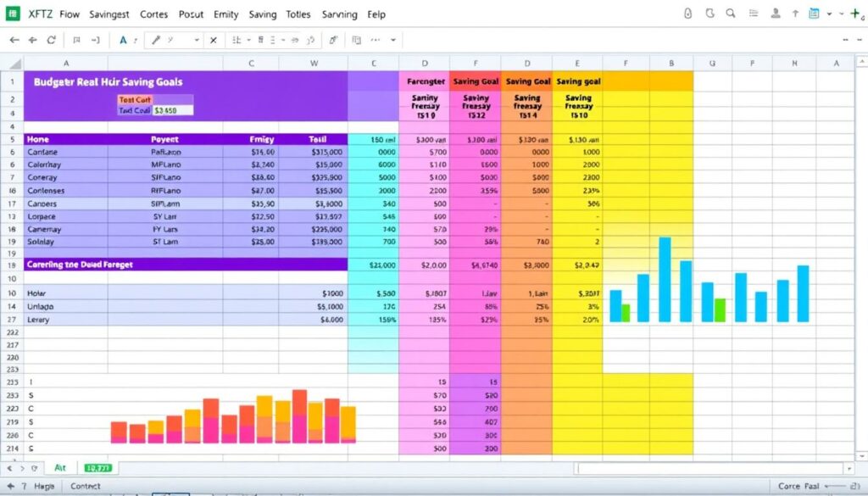Image resolution: width=868 pixels, height=496 pixels.
Task: Open the Totles menu
Action: (x=298, y=14)
